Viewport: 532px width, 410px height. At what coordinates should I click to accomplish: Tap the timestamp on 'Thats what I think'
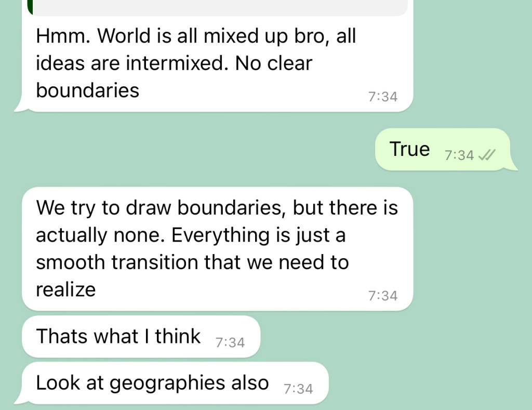pos(230,342)
